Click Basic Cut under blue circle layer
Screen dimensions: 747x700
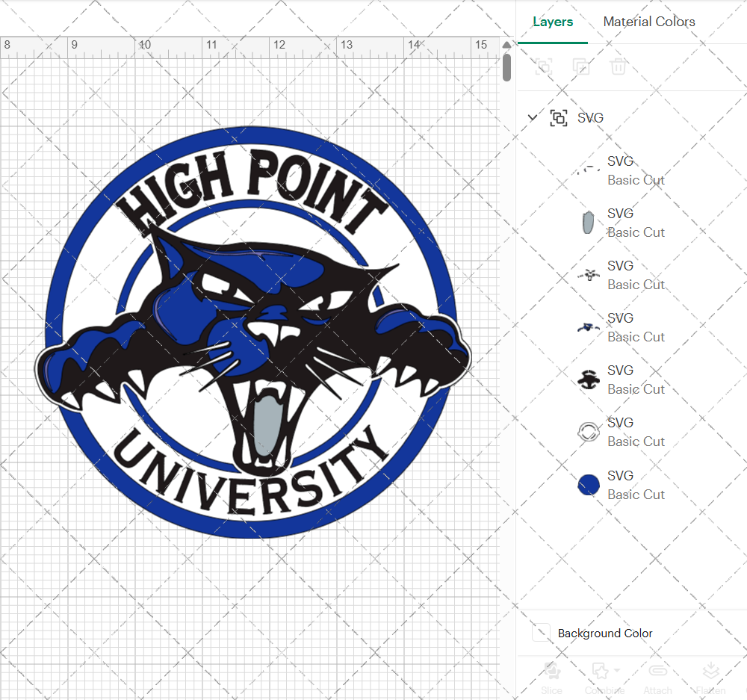[x=636, y=495]
